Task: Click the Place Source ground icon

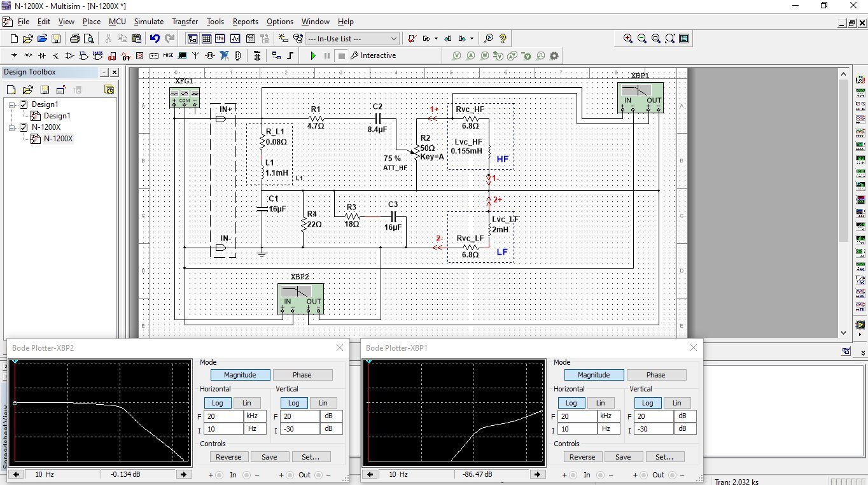Action: click(x=14, y=56)
